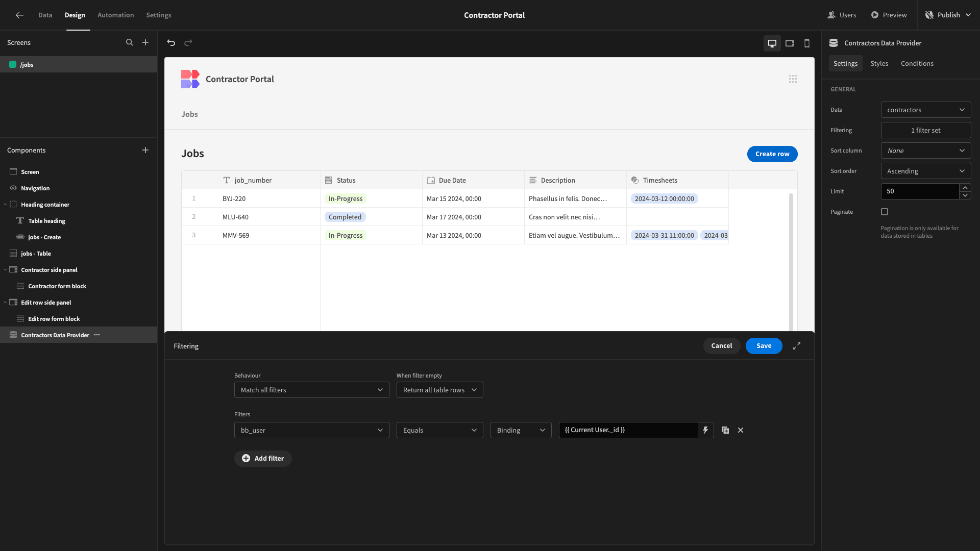Viewport: 980px width, 551px height.
Task: Decrease the Limit value stepper
Action: click(965, 195)
